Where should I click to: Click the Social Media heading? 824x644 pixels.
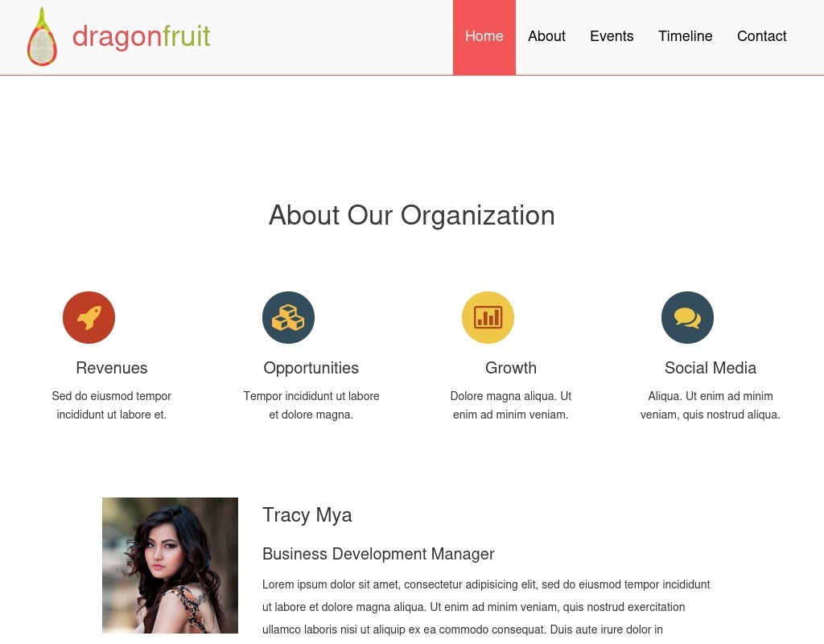click(x=711, y=368)
